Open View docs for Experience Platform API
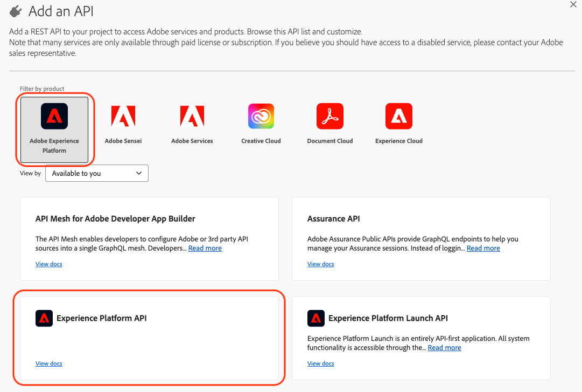The height and width of the screenshot is (392, 582). 48,364
